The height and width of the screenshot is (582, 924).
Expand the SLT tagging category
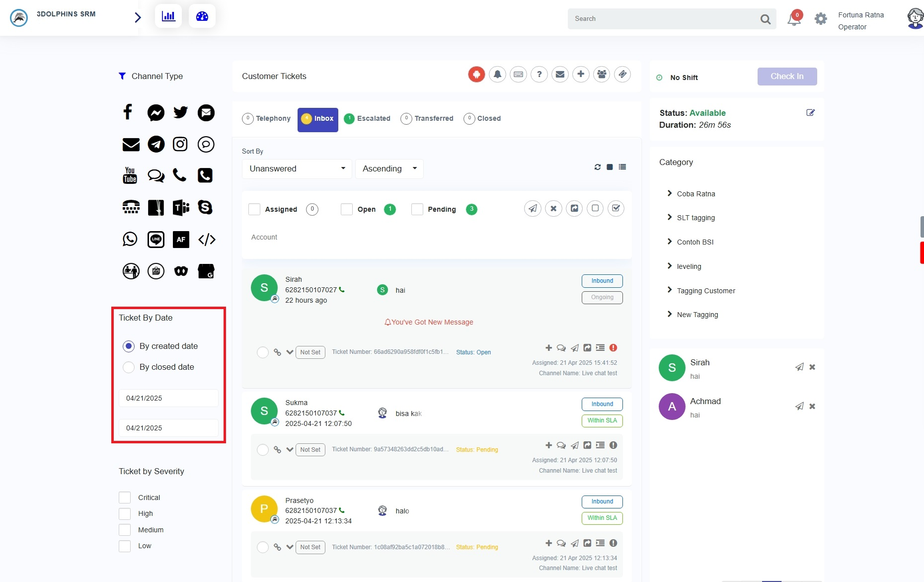(695, 218)
